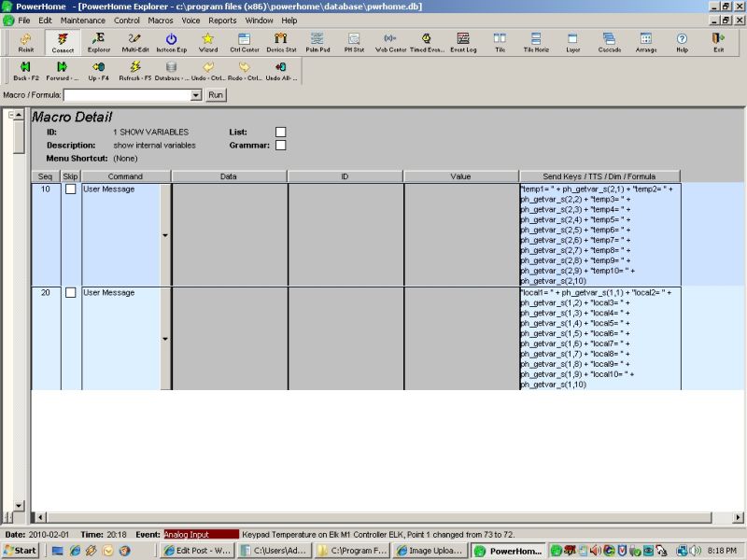Click the Connect toolbar icon
The height and width of the screenshot is (560, 747).
[63, 42]
